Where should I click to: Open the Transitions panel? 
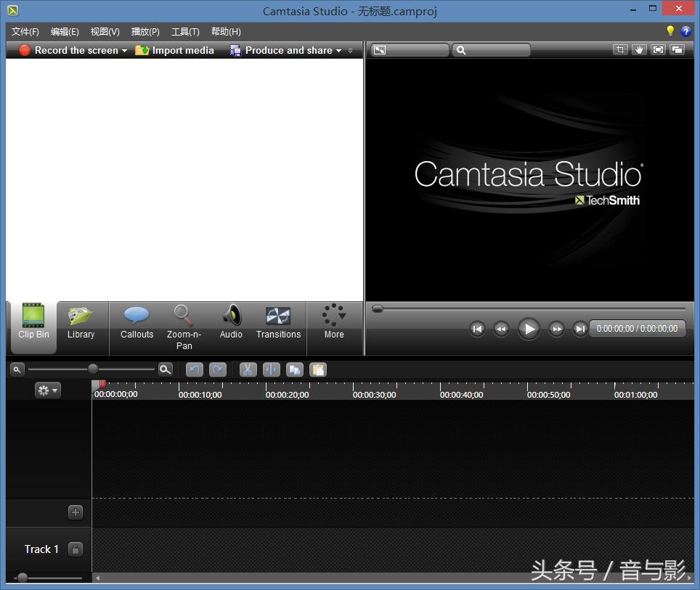pyautogui.click(x=278, y=322)
